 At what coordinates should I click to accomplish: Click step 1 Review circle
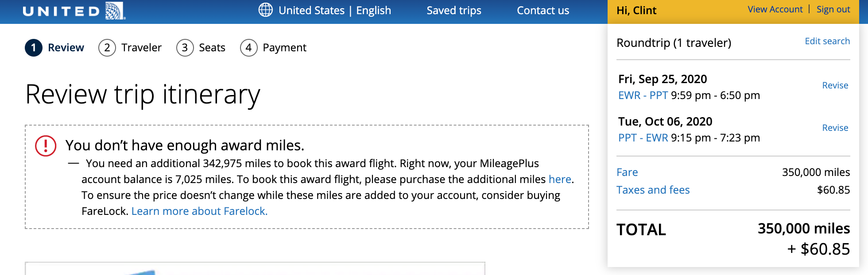pyautogui.click(x=34, y=48)
